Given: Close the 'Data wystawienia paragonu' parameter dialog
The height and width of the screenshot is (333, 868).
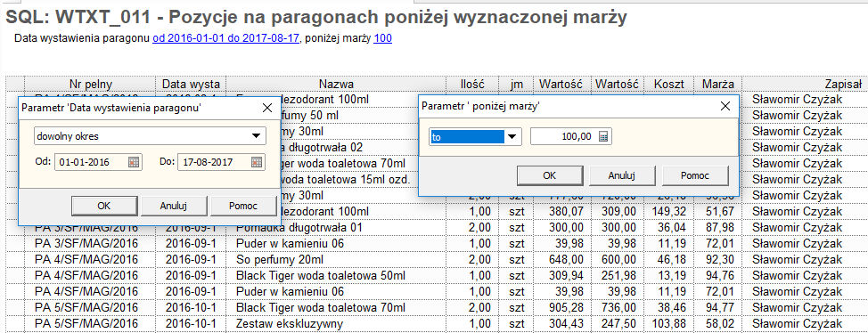Looking at the screenshot, I should pyautogui.click(x=266, y=108).
